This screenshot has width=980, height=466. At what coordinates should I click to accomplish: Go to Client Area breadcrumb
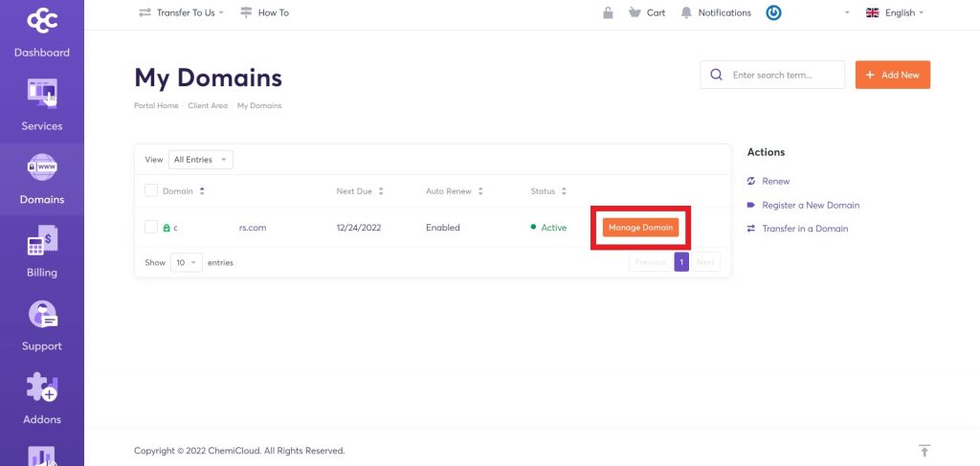208,105
